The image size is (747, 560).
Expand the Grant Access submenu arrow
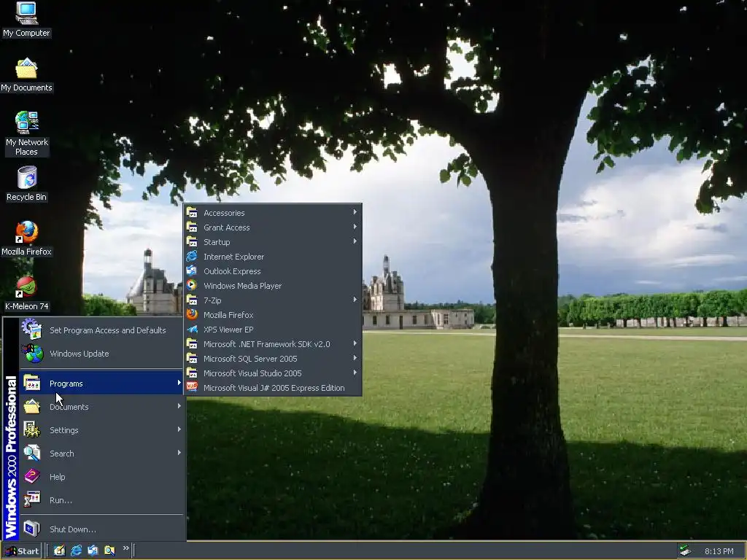[x=355, y=227]
